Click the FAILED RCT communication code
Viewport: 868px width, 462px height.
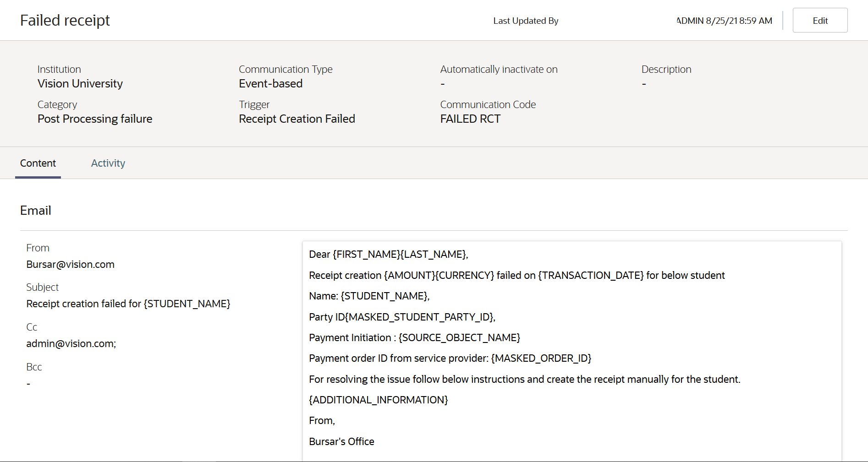[470, 119]
